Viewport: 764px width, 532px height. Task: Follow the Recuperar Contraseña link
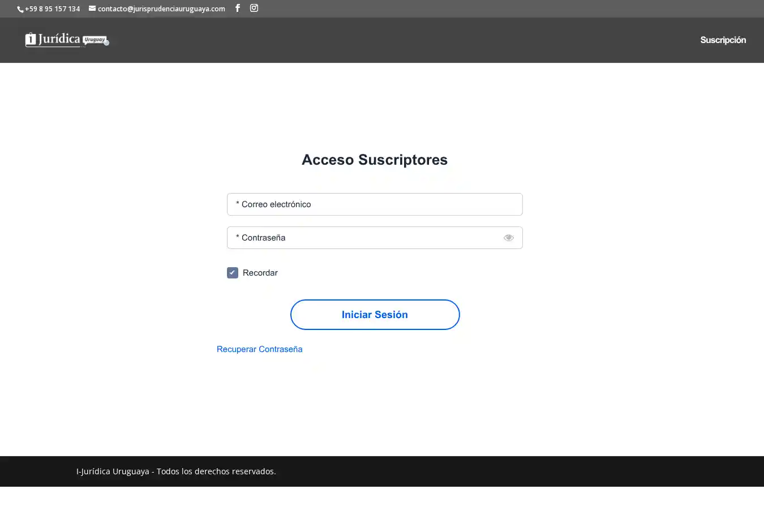259,349
